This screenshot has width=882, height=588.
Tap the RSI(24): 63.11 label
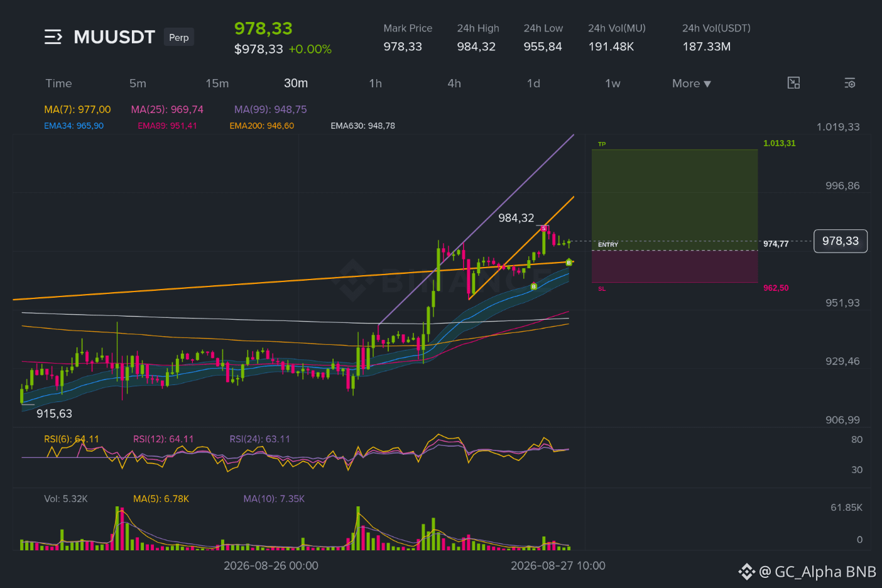[x=260, y=439]
